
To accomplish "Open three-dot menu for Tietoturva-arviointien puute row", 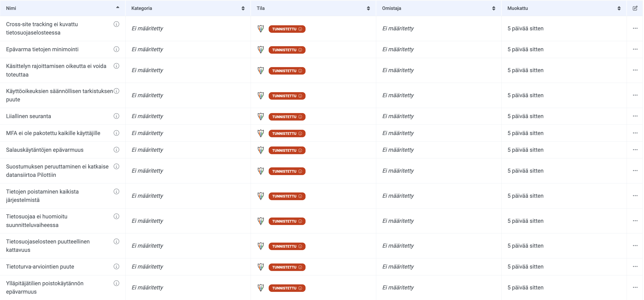I will [635, 266].
